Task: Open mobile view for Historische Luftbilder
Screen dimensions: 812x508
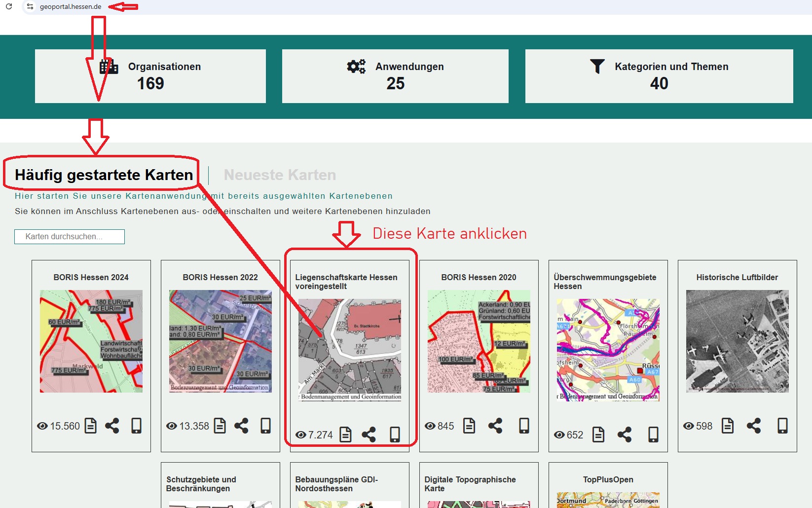Action: [x=783, y=426]
